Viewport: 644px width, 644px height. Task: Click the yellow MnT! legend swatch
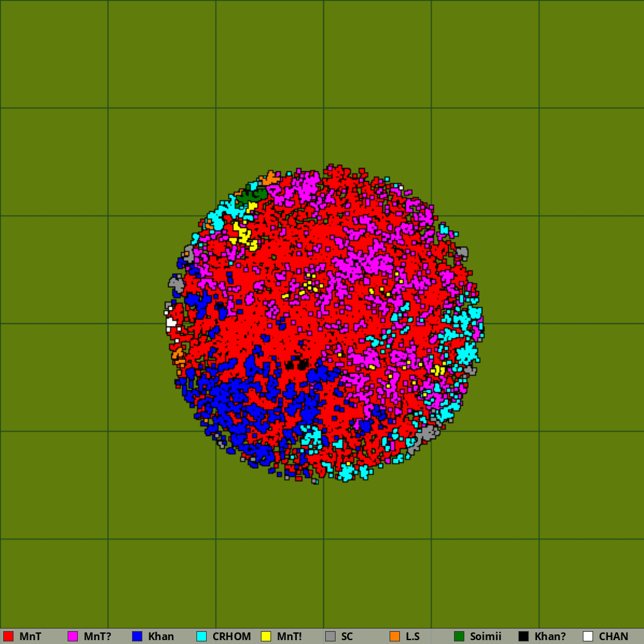click(266, 636)
